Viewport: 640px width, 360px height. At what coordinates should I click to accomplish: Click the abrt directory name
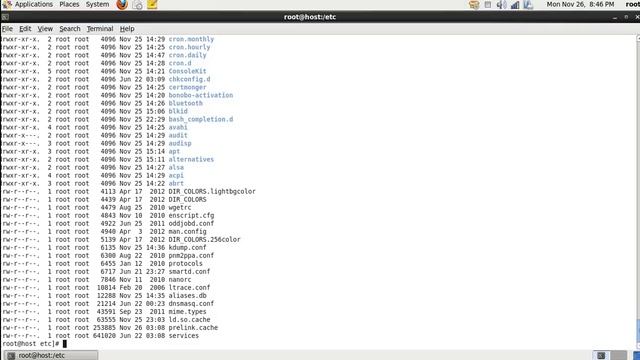pyautogui.click(x=176, y=184)
